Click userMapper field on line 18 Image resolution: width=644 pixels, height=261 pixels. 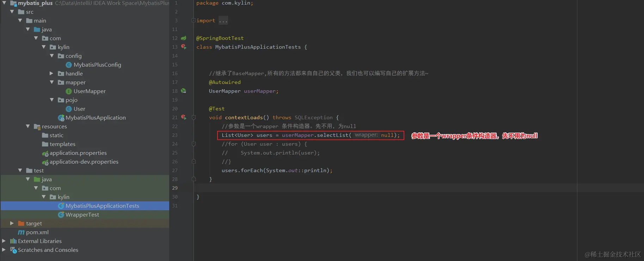[260, 91]
